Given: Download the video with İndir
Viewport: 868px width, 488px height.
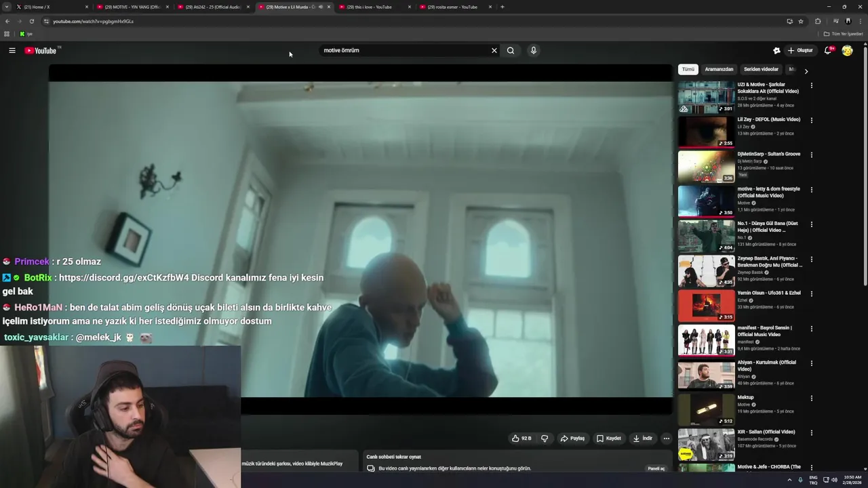Looking at the screenshot, I should coord(643,439).
